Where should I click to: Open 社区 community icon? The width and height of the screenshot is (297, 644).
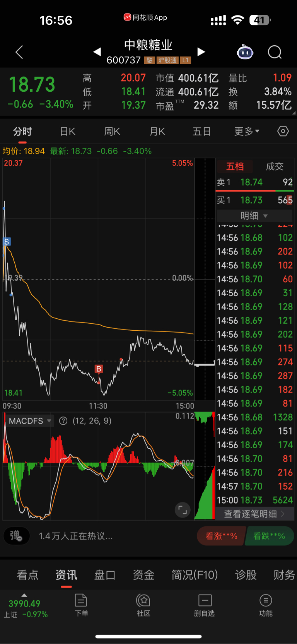[x=143, y=605]
